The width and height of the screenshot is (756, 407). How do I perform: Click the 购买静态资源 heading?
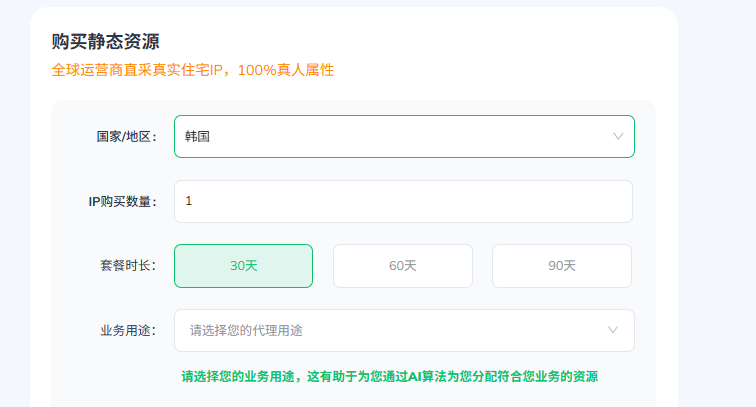105,41
